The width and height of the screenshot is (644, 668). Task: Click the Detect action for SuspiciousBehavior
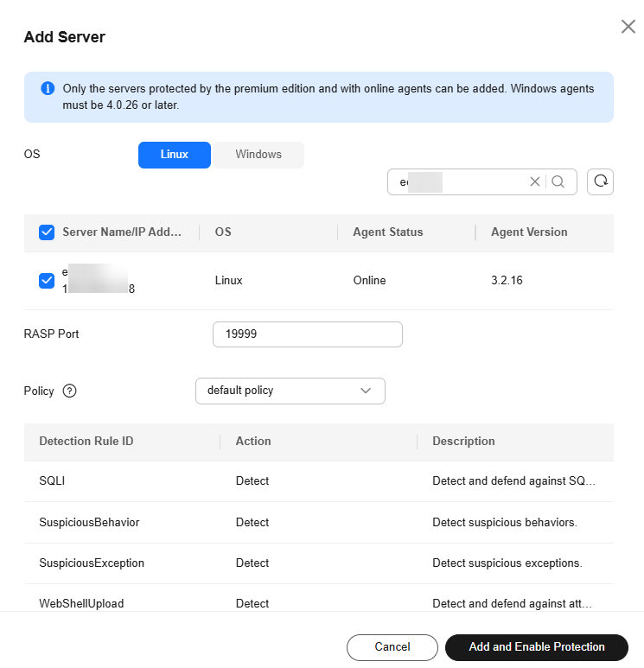pyautogui.click(x=252, y=522)
